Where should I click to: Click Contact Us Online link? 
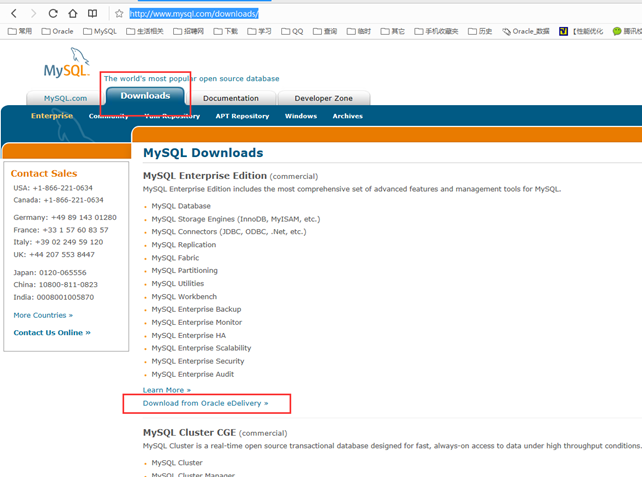coord(52,332)
